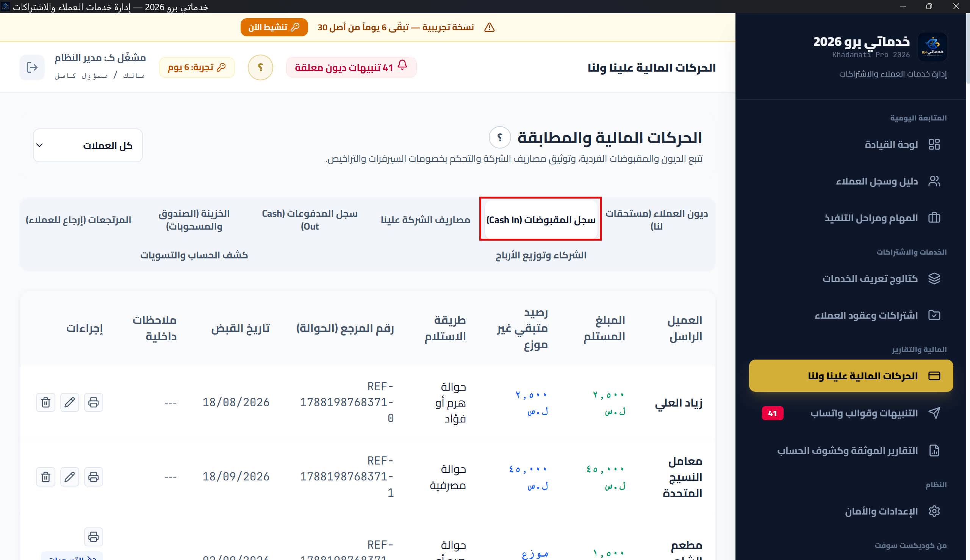Screen dimensions: 970x560
Task: Select الحركات المالية علينا ولنا sidebar item
Action: pyautogui.click(x=851, y=376)
